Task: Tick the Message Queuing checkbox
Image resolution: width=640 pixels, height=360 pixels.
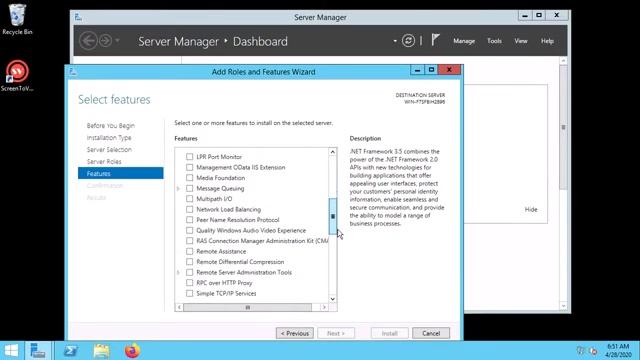Action: (189, 188)
